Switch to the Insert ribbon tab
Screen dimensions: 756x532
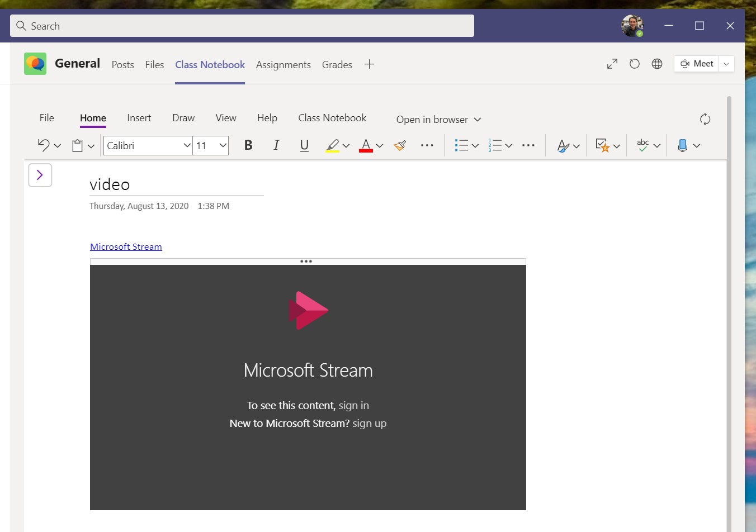coord(139,118)
